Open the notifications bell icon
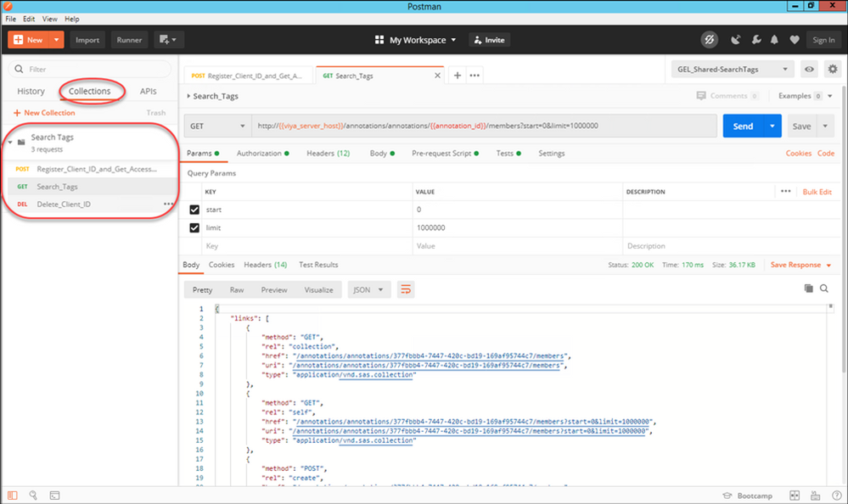This screenshot has width=848, height=504. 774,40
